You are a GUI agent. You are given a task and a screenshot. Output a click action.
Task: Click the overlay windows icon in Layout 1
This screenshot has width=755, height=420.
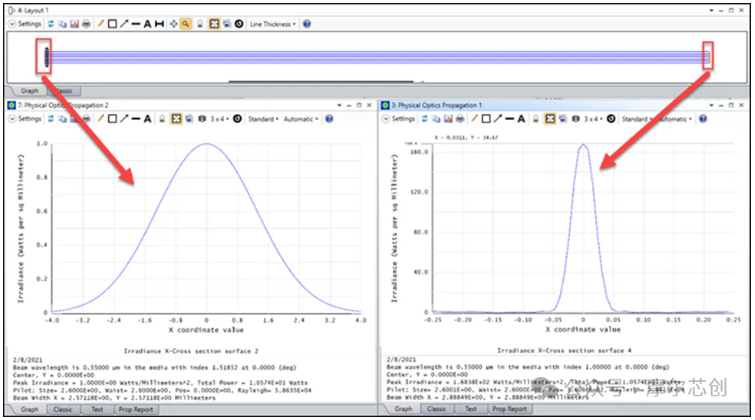tap(226, 24)
